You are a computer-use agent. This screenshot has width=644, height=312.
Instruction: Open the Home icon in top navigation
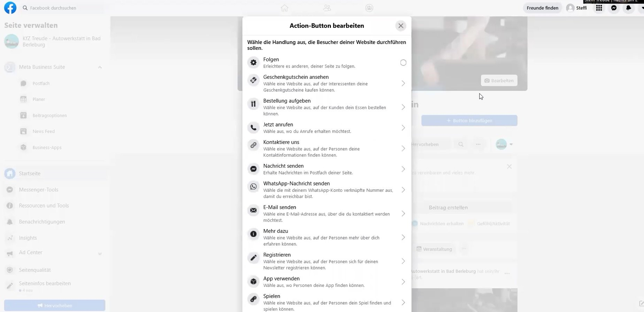point(285,8)
